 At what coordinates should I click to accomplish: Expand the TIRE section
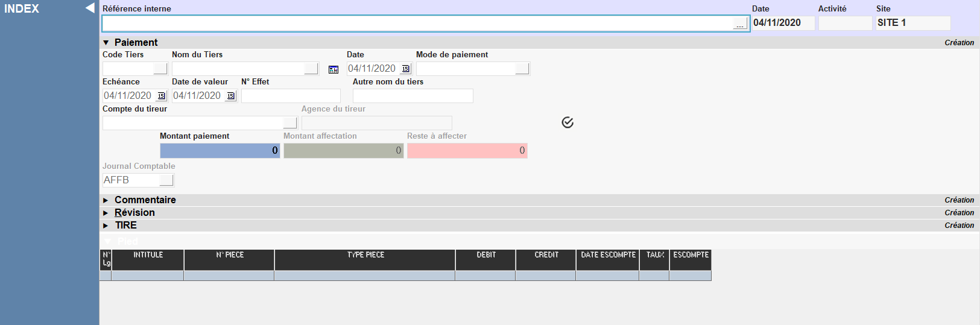[106, 226]
